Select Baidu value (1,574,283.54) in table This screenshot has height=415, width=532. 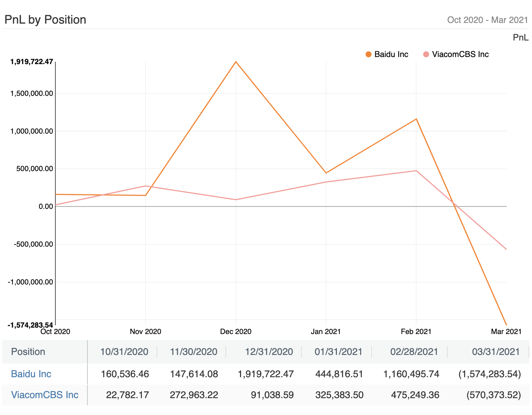(x=490, y=374)
